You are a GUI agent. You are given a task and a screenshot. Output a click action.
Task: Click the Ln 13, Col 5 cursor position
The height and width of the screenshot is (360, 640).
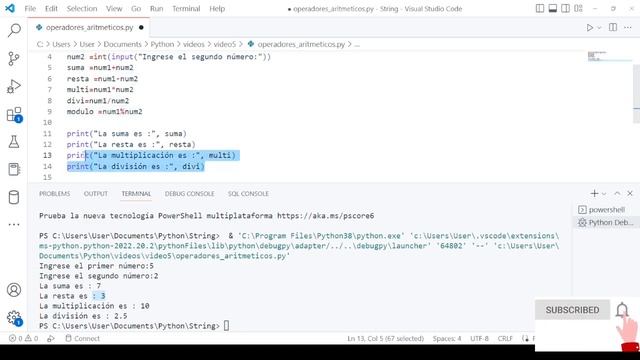pyautogui.click(x=385, y=338)
